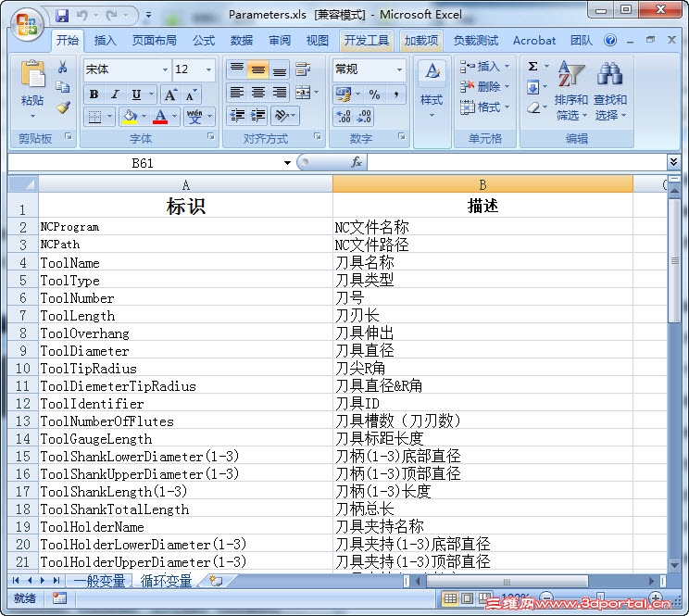Insert a new worksheet tab icon
This screenshot has height=616, width=689.
coord(216,581)
